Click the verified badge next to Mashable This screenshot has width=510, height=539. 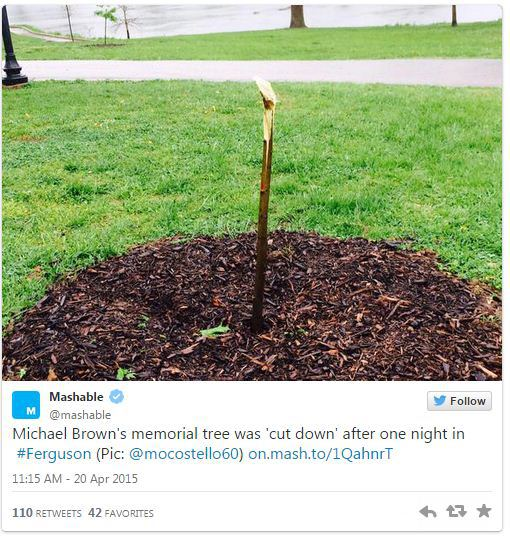click(x=117, y=397)
